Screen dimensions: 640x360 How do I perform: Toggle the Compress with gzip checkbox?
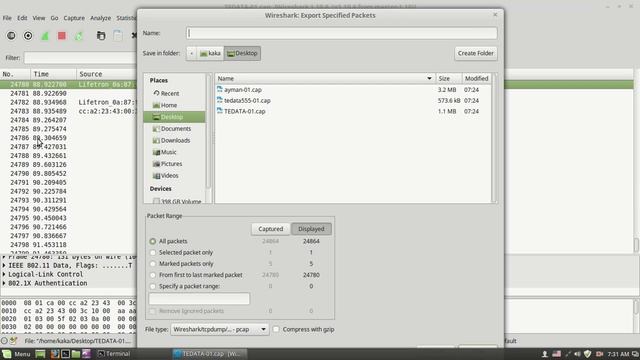[276, 329]
